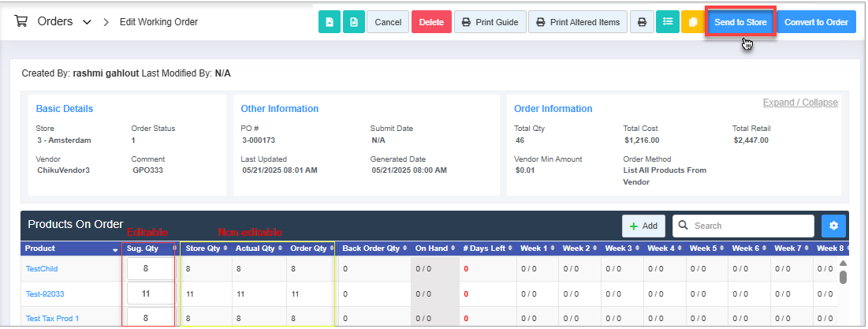Click the search magnifier icon
868x329 pixels.
pyautogui.click(x=683, y=226)
